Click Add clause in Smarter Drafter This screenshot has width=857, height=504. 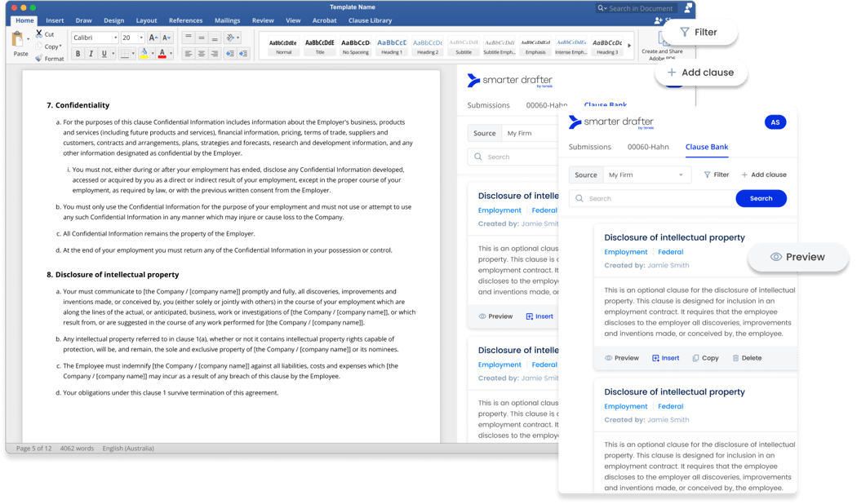pyautogui.click(x=764, y=174)
